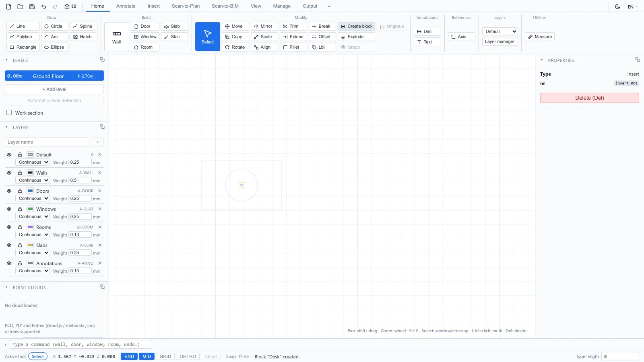The image size is (644, 362).
Task: Open the Scan-to-BIM tab
Action: click(225, 6)
